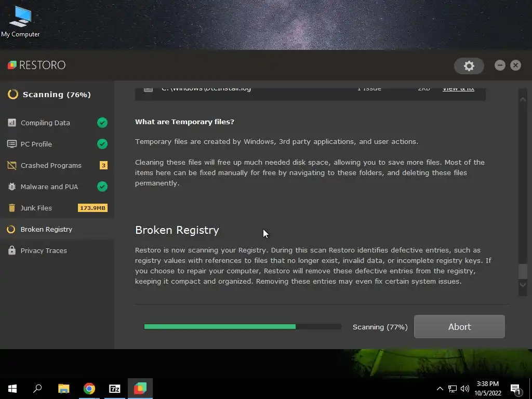Click scrollbar down arrow
This screenshot has width=532, height=399.
tap(523, 285)
